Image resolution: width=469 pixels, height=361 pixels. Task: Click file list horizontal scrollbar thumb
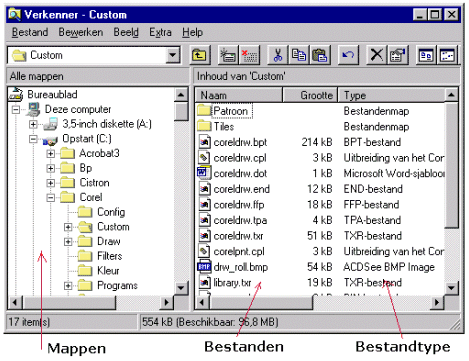coord(261,303)
